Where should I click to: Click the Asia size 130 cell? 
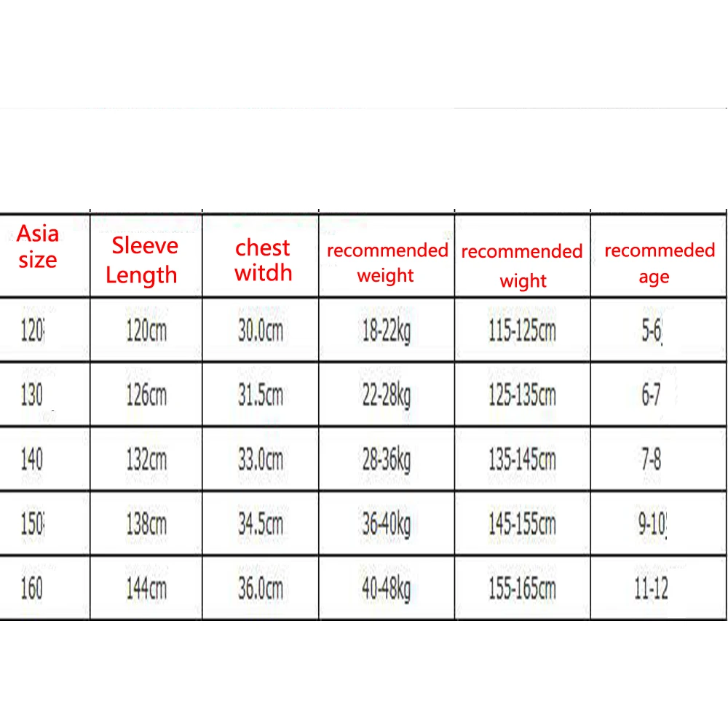pyautogui.click(x=44, y=395)
